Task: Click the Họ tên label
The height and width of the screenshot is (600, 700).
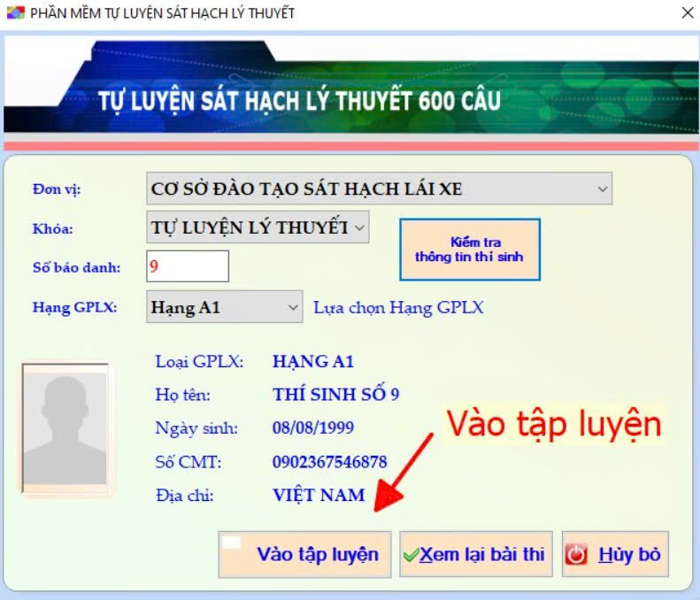Action: pos(182,395)
